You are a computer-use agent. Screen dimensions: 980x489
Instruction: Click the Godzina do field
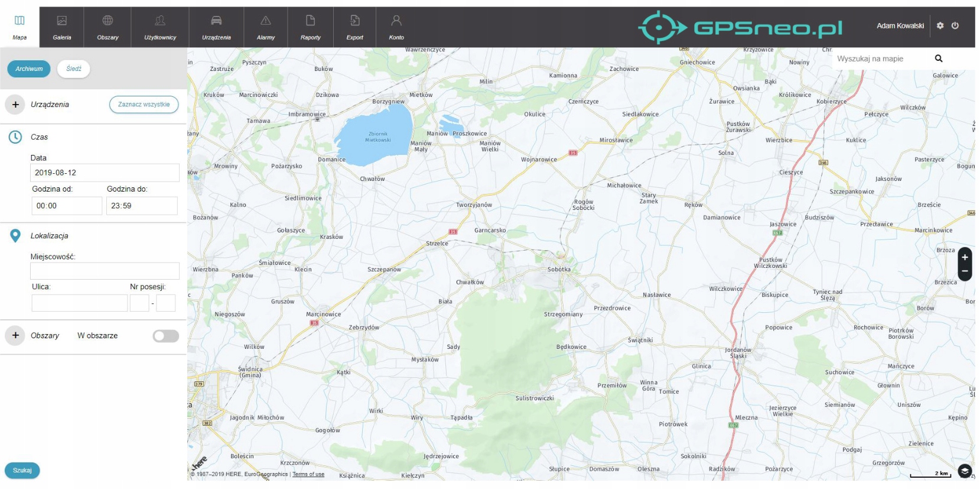pos(142,206)
